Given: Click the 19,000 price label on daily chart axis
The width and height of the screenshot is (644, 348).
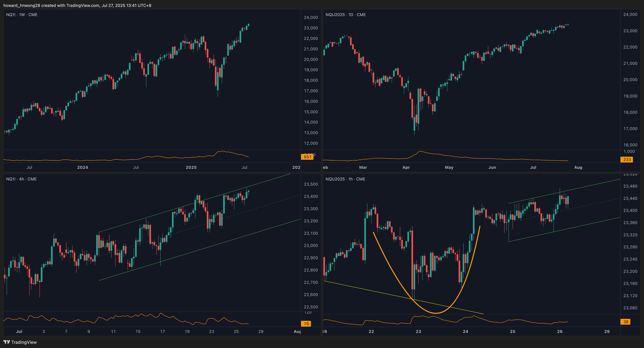Looking at the screenshot, I should click(630, 96).
